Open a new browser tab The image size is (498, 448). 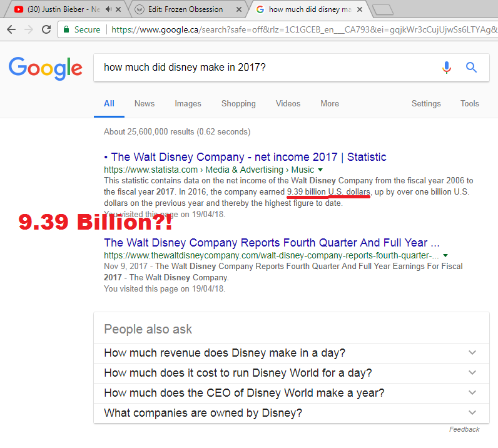pos(383,10)
